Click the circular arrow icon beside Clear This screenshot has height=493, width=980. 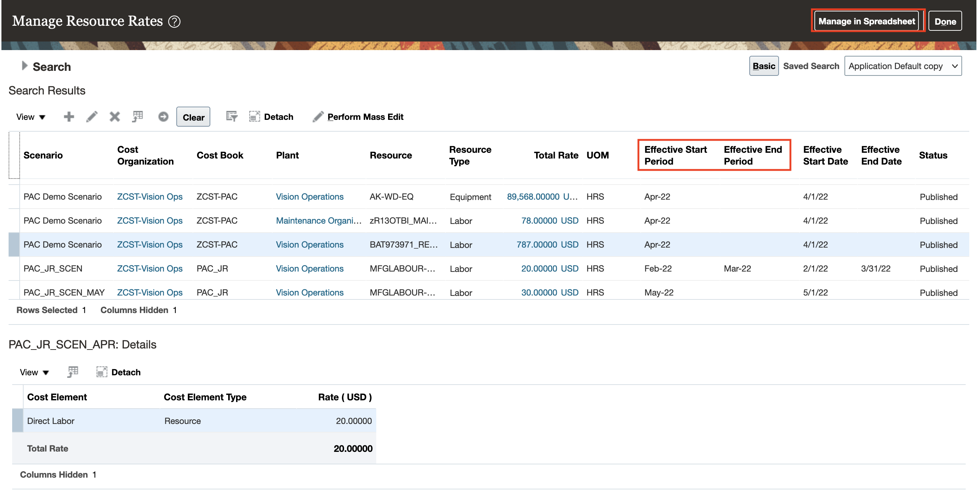(x=163, y=117)
